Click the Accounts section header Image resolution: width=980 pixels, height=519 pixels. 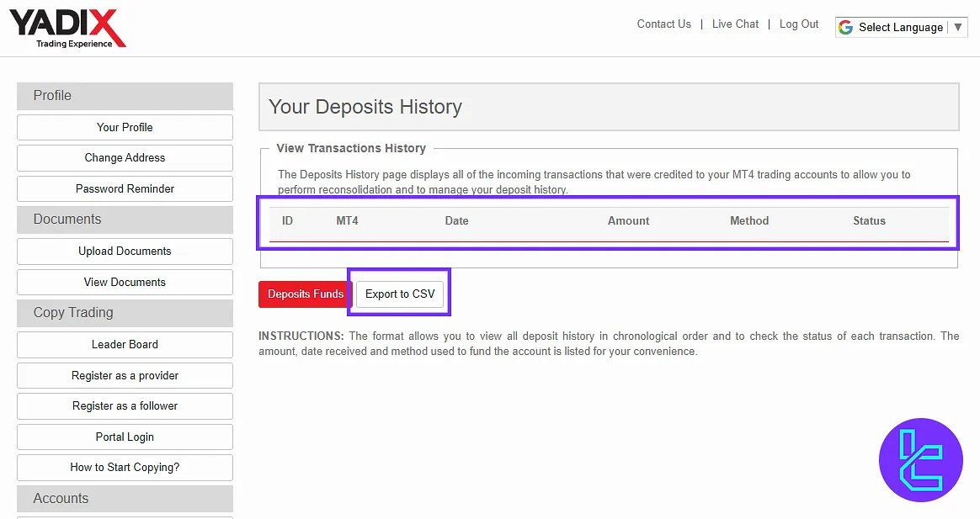click(x=125, y=498)
